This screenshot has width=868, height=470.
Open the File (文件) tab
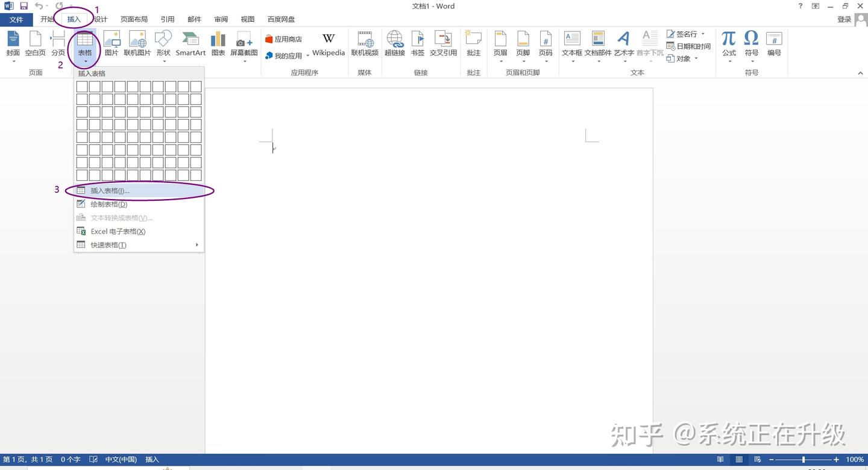(x=16, y=19)
